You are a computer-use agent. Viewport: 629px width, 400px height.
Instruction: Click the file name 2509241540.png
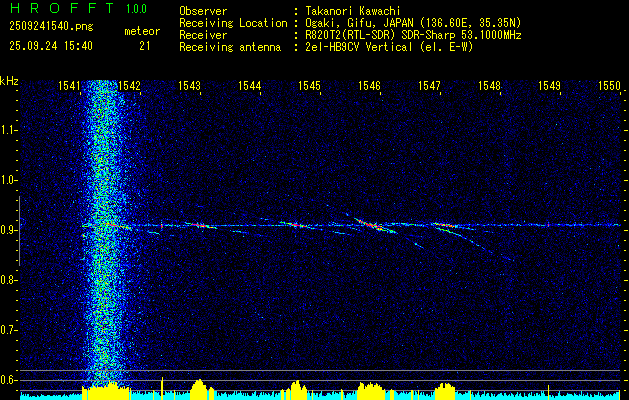pyautogui.click(x=51, y=26)
